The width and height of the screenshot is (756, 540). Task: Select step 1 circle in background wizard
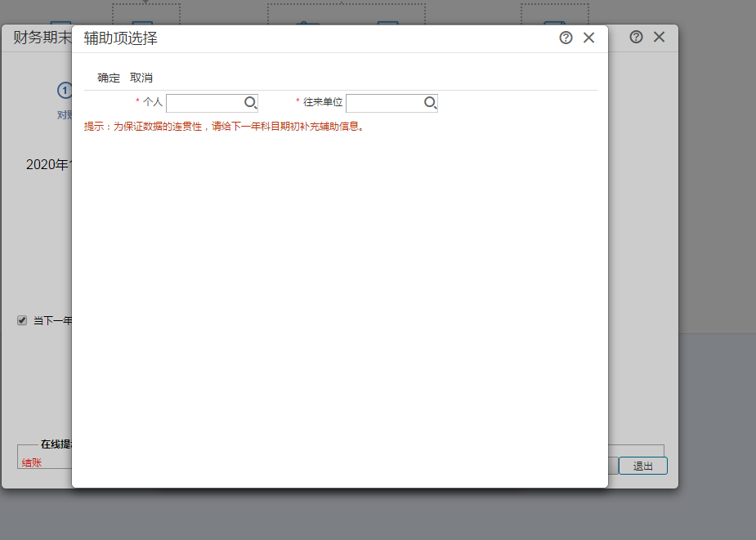pos(65,90)
